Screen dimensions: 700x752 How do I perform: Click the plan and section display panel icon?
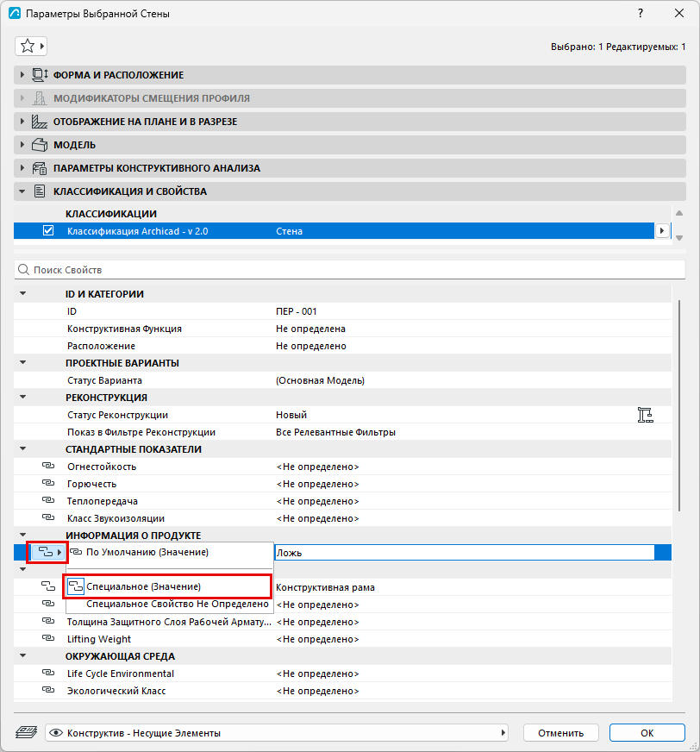(x=40, y=122)
